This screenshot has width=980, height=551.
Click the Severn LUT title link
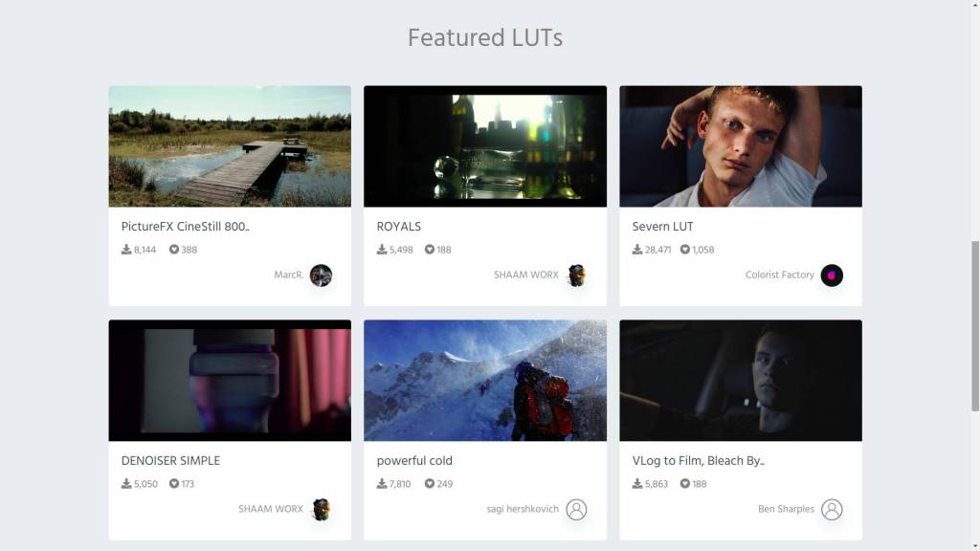662,227
